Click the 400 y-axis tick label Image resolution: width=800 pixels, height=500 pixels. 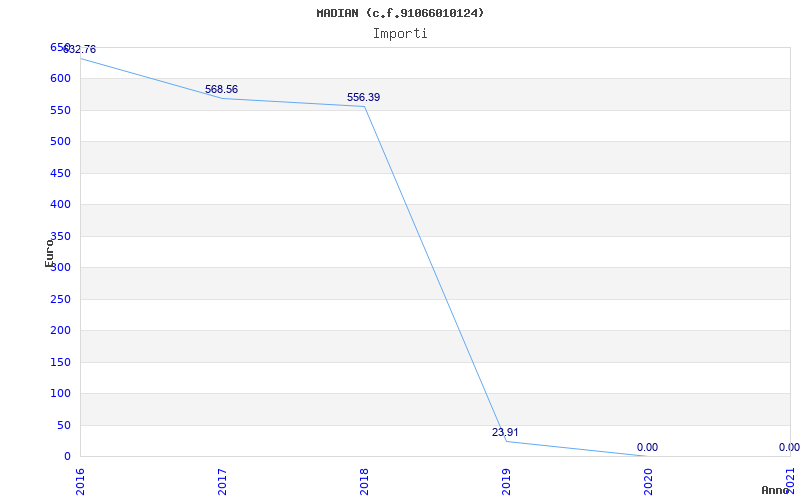click(x=60, y=205)
